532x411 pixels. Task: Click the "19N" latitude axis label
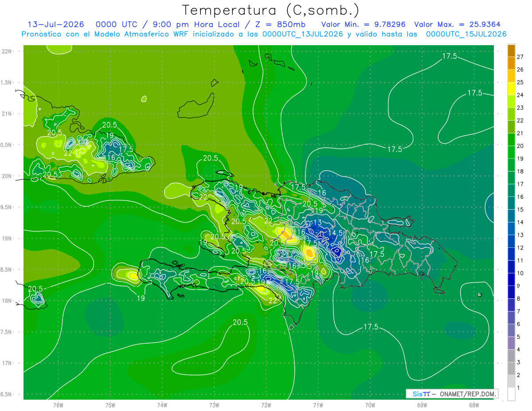point(7,239)
